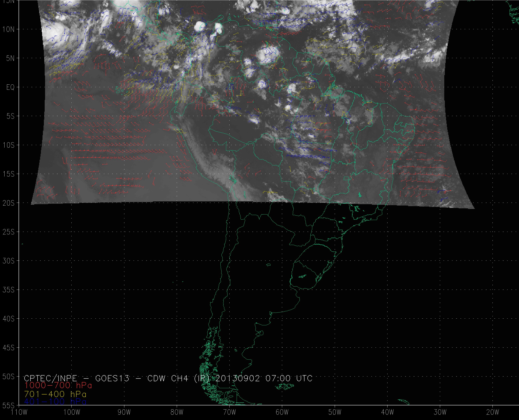Viewport: 519px width, 420px height.
Task: Click the 50W longitude axis label
Action: 335,412
